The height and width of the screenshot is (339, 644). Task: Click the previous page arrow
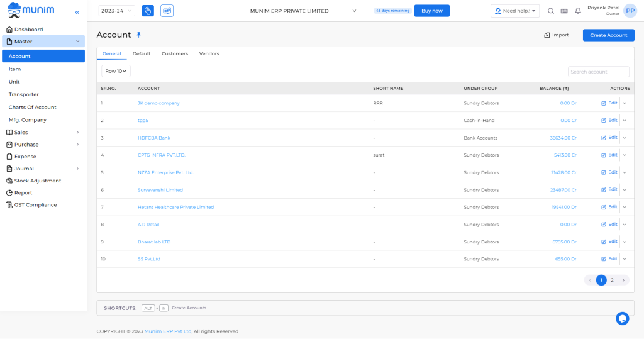tap(590, 281)
